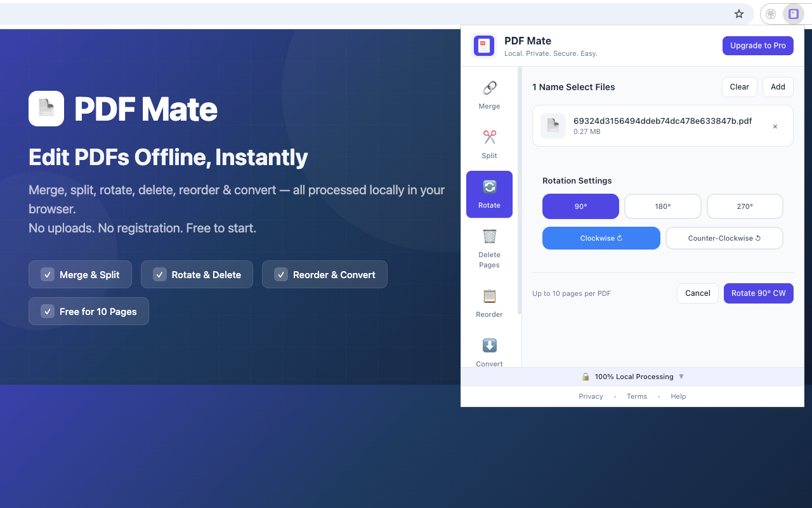Click Rotate 90° CW button
Screen dimensions: 812x508
(759, 293)
